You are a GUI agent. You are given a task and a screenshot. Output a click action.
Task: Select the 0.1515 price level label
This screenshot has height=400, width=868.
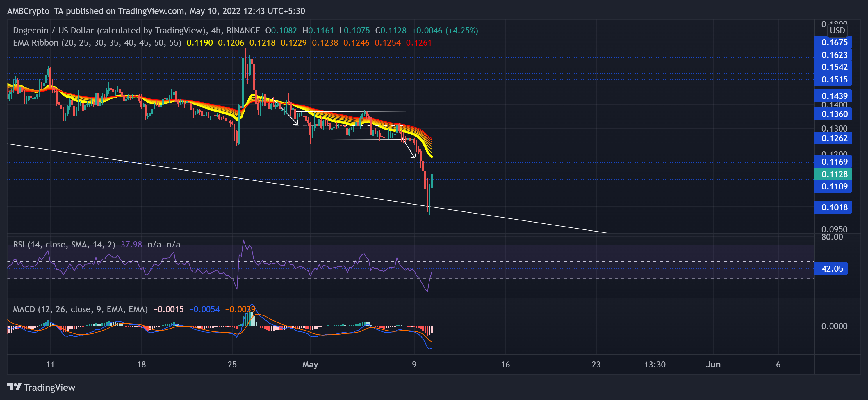(833, 80)
